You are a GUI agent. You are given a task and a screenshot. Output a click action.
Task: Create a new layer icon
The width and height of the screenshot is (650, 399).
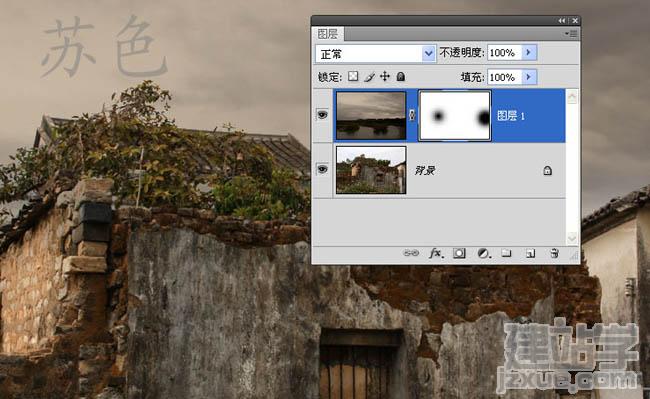(x=530, y=253)
